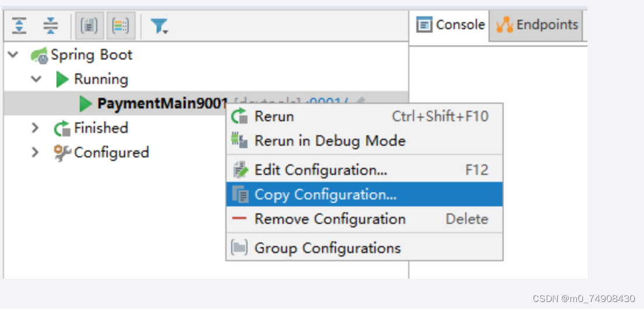Screen dimensions: 644x309
Task: Choose Rerun in Debug Mode
Action: pos(365,141)
